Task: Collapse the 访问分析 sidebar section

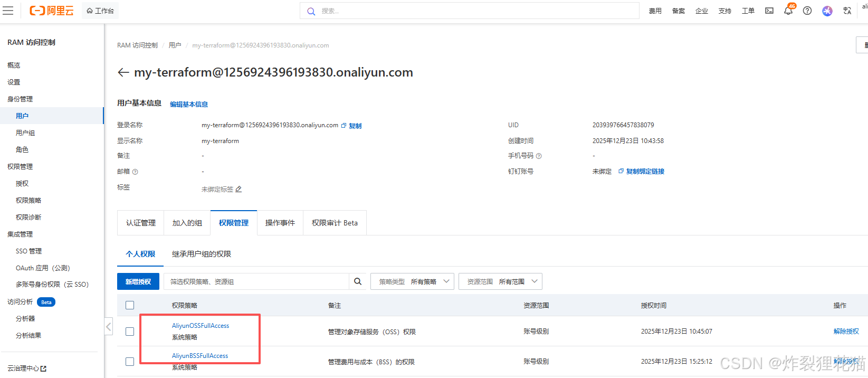Action: click(x=20, y=302)
